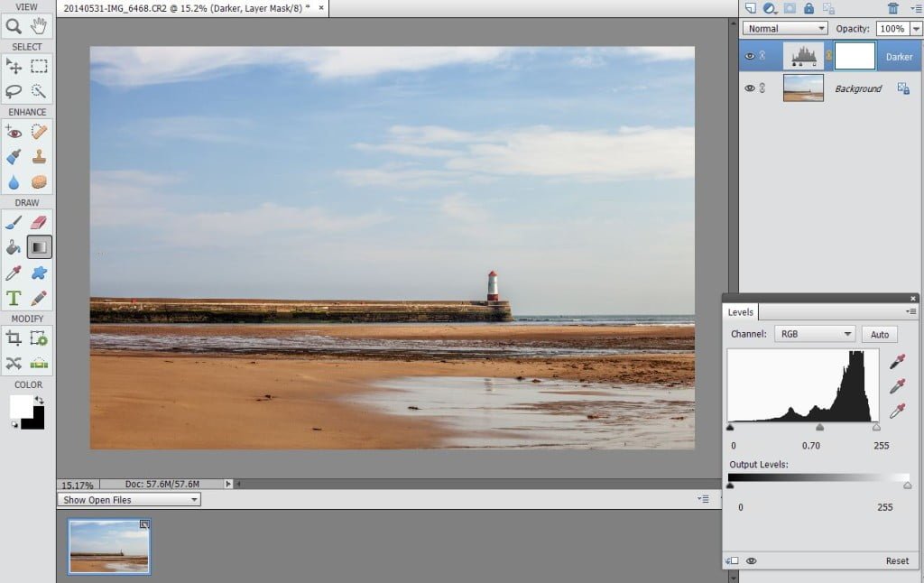Select the Sponge tool
Viewport: 924px width, 583px height.
39,182
